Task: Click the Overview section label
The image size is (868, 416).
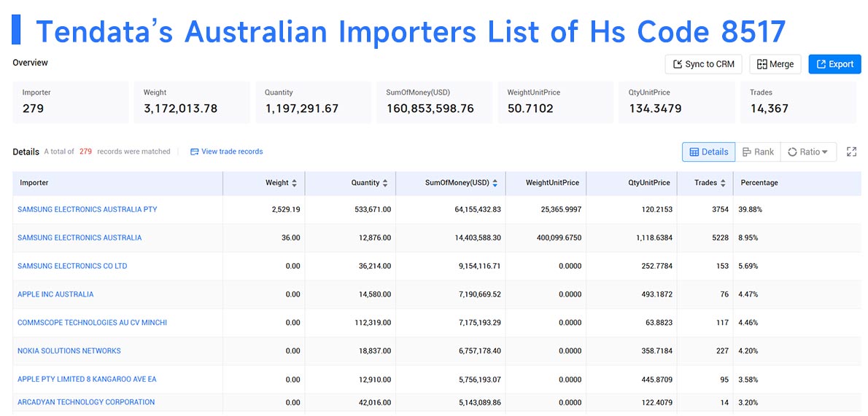Action: tap(31, 63)
